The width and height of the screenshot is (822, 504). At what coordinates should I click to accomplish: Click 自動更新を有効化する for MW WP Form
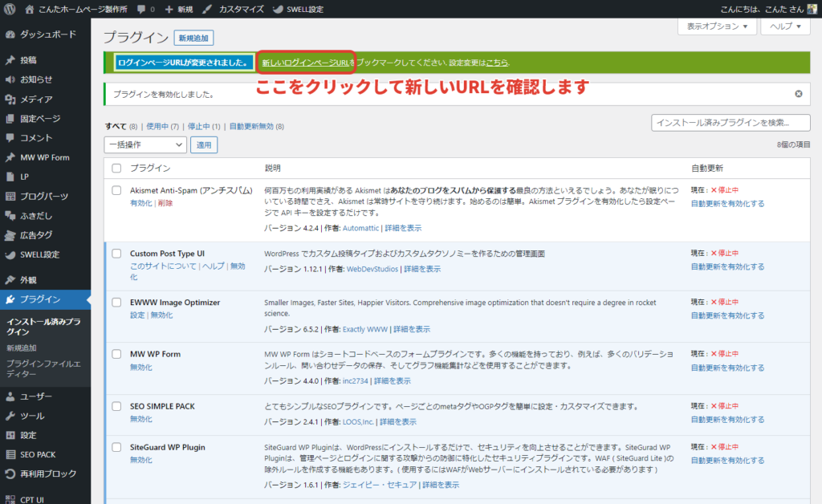pos(727,368)
